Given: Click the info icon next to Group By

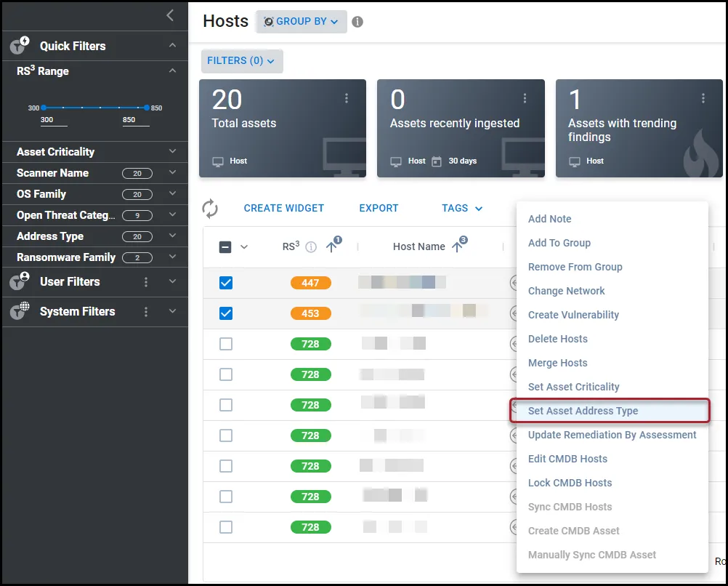Looking at the screenshot, I should tap(357, 22).
